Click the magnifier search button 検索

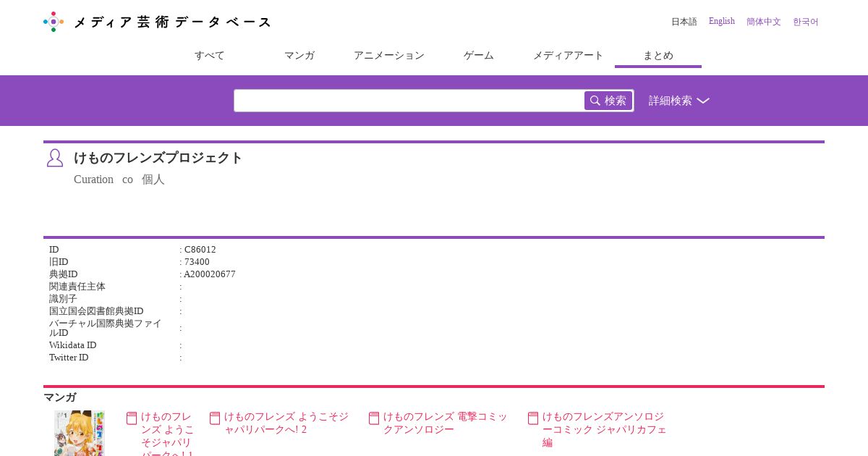[x=608, y=101]
